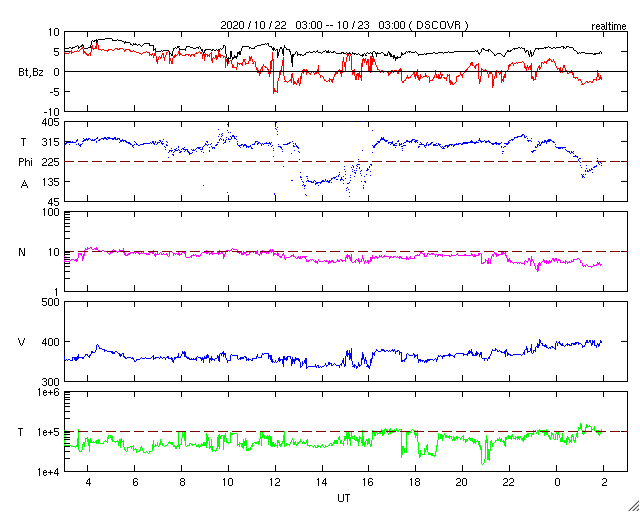Click the '4' hour tick on UT axis
The width and height of the screenshot is (640, 512).
click(88, 482)
